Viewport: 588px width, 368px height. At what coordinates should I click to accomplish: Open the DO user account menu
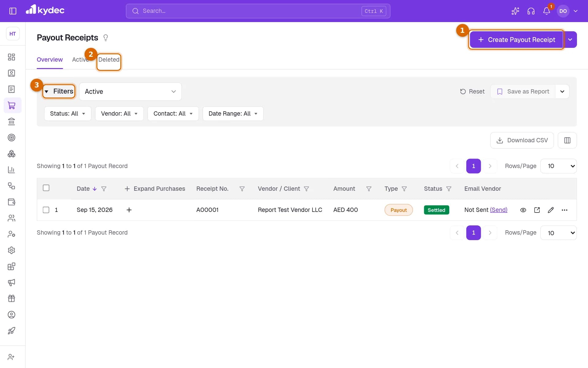(568, 11)
